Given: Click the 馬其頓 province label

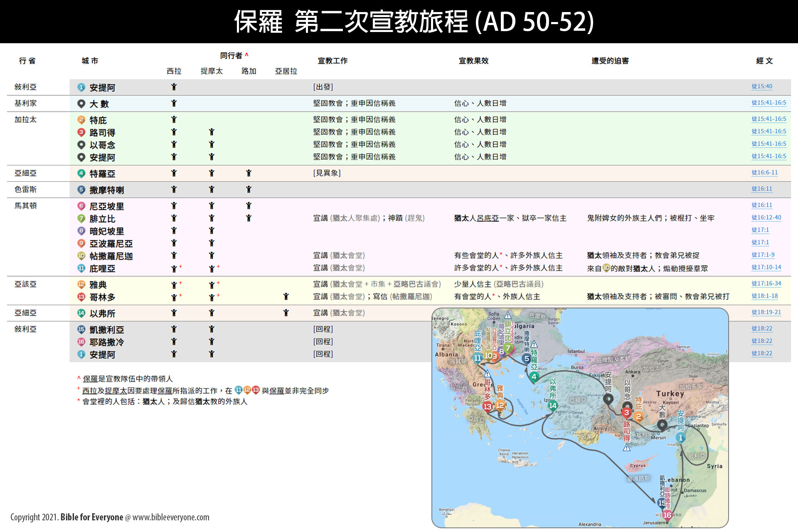Looking at the screenshot, I should click(25, 205).
